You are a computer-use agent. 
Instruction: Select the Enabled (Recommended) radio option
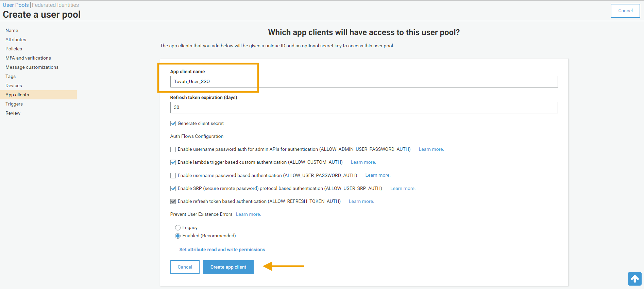pos(178,236)
